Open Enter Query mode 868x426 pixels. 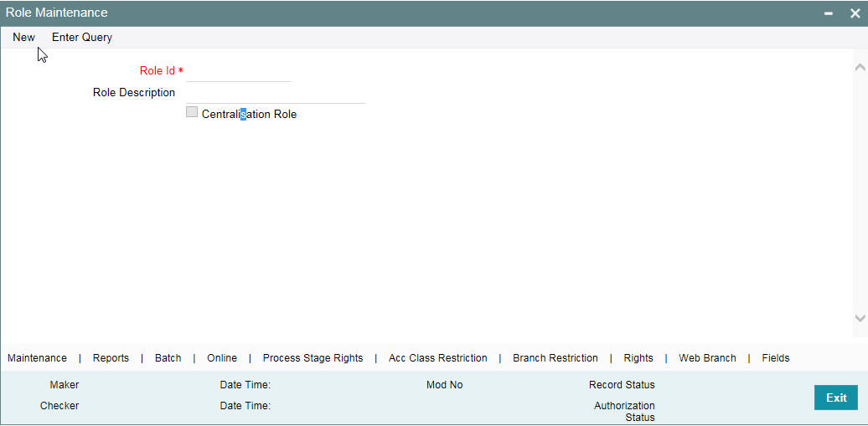[x=82, y=37]
